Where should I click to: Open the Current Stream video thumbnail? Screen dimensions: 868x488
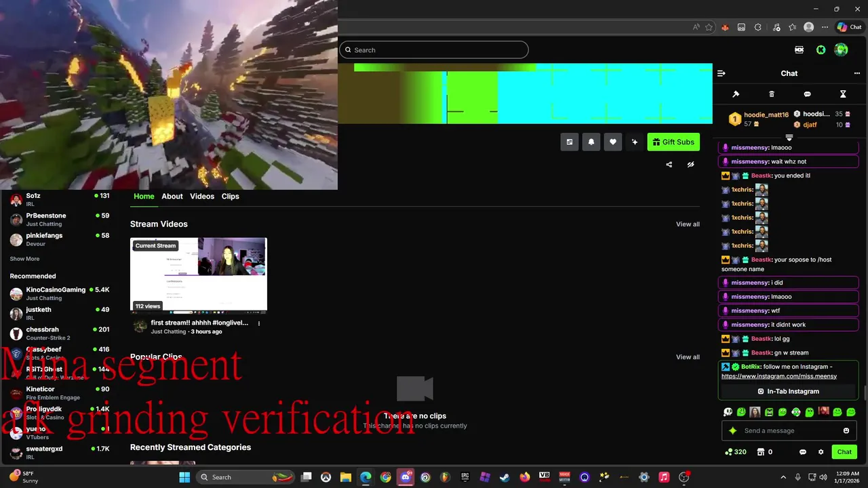tap(199, 274)
